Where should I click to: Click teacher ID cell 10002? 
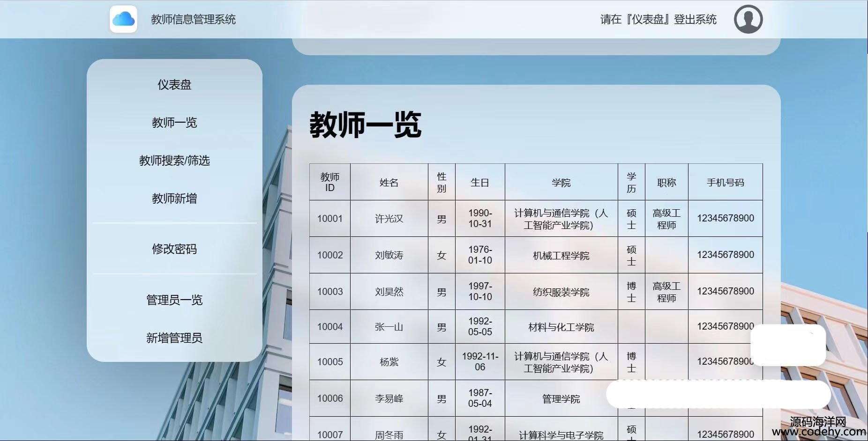click(x=330, y=255)
